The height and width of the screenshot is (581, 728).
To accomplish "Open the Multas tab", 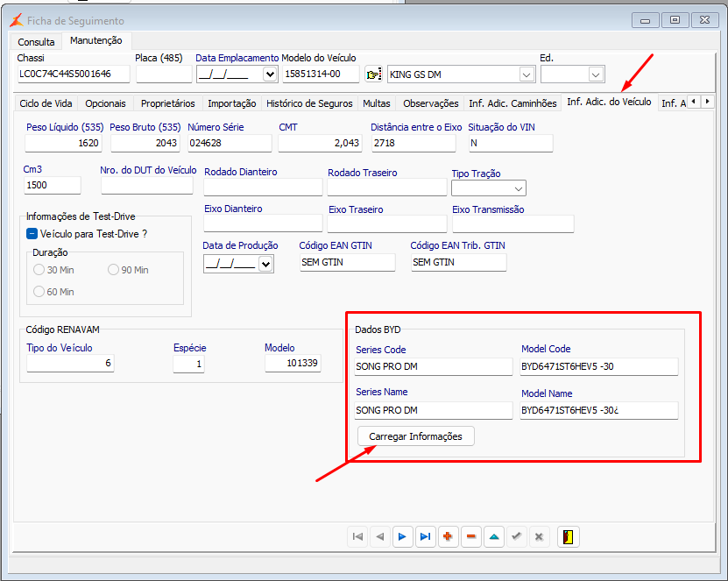I will coord(377,103).
